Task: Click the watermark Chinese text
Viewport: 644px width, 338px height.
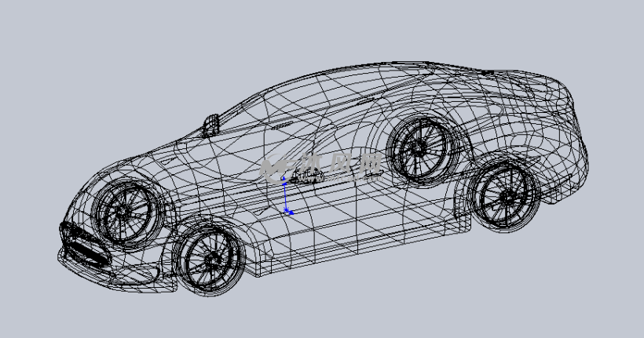Action: coord(339,165)
